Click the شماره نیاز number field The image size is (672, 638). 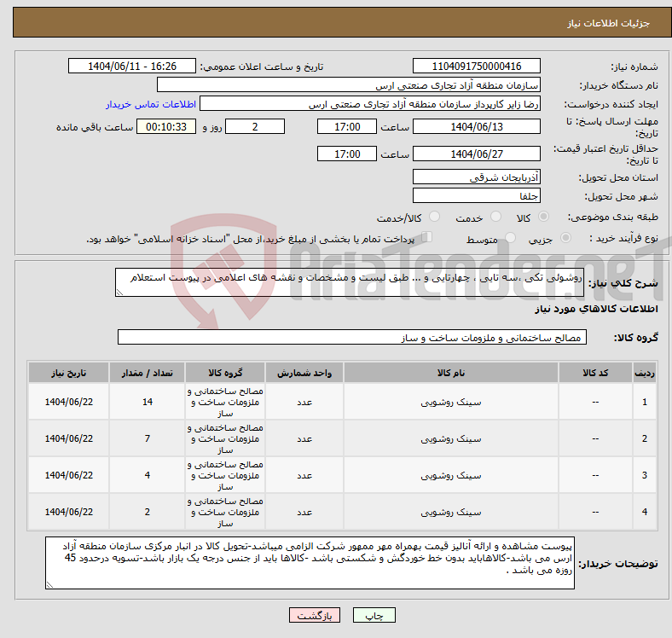(477, 67)
